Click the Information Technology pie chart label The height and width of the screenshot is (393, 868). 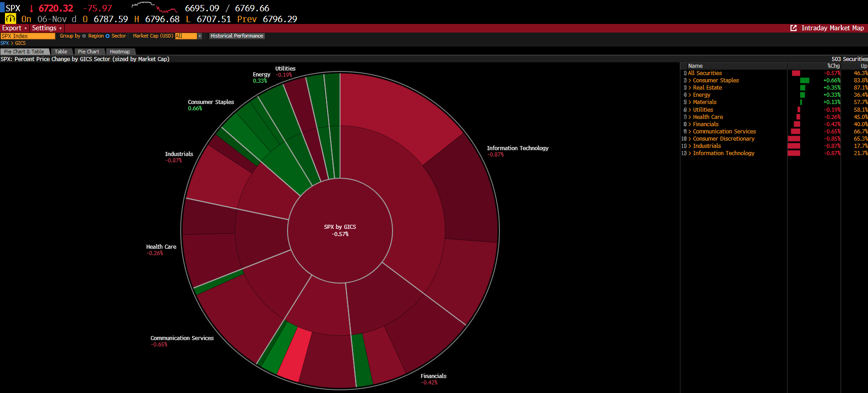point(518,148)
